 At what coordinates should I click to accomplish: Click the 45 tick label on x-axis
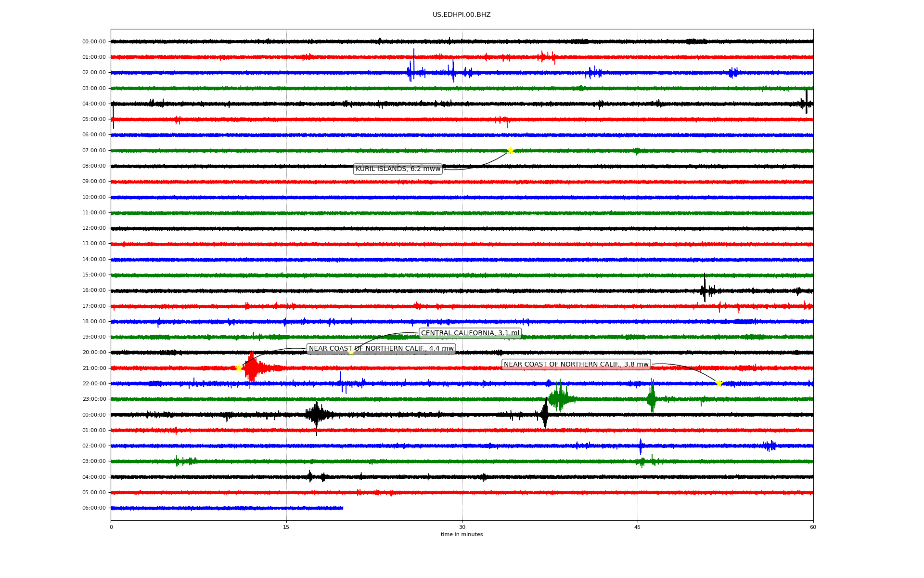(x=638, y=527)
